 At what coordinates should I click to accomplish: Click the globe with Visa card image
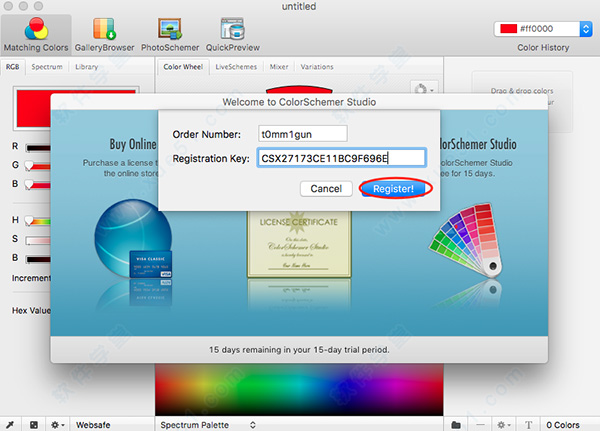[x=133, y=239]
